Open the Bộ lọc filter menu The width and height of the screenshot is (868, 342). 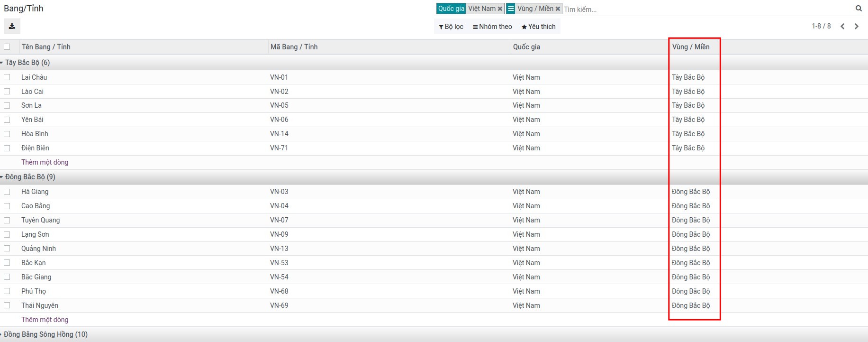451,27
